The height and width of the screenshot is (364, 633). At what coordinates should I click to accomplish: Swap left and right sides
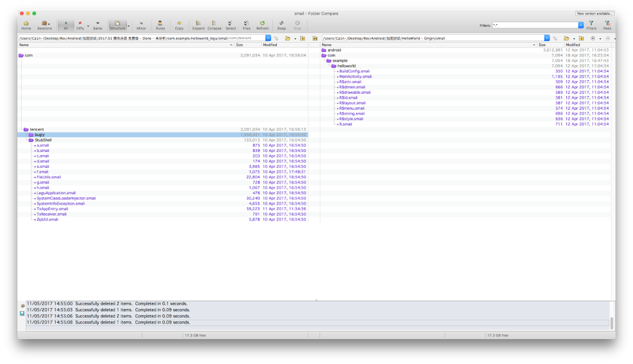click(x=282, y=25)
